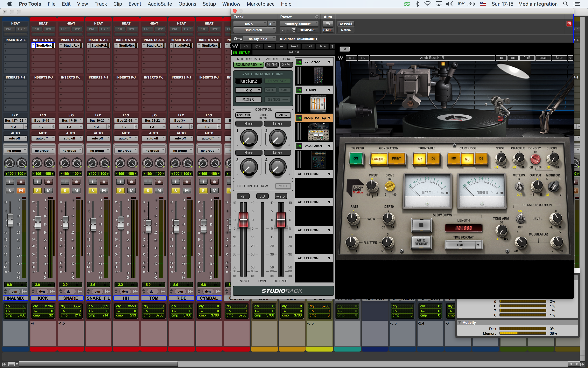The image size is (588, 368).
Task: Click StudioRack previous preset arrow
Action: 269,46
